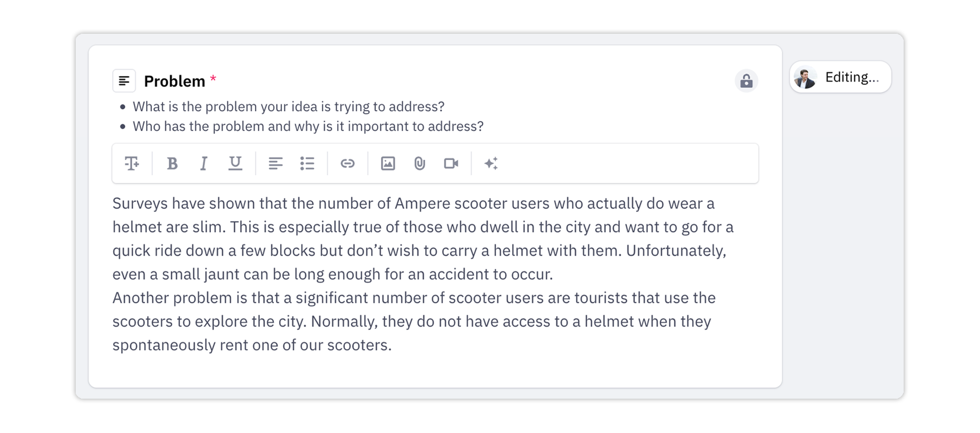This screenshot has height=433, width=980.
Task: Embed a video via the camera icon
Action: tap(451, 164)
